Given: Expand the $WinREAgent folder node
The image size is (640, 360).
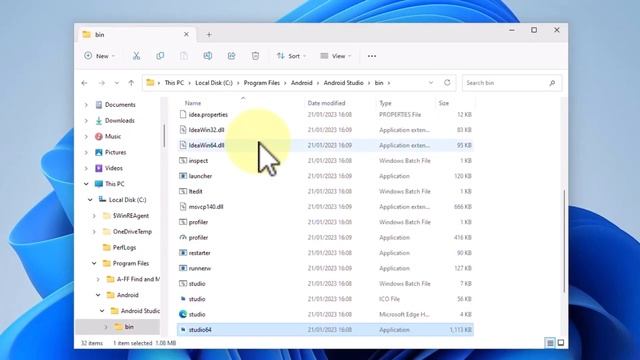Looking at the screenshot, I should (x=94, y=216).
